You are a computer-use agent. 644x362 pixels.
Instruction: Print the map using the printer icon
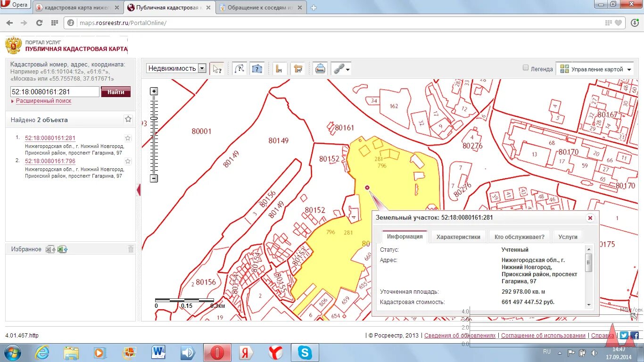coord(320,69)
